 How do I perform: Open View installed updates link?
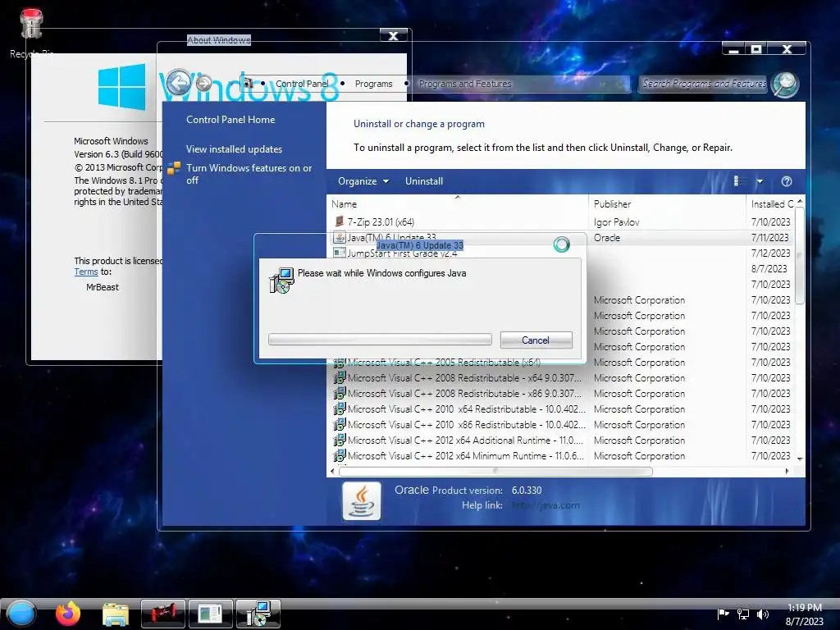[x=234, y=149]
